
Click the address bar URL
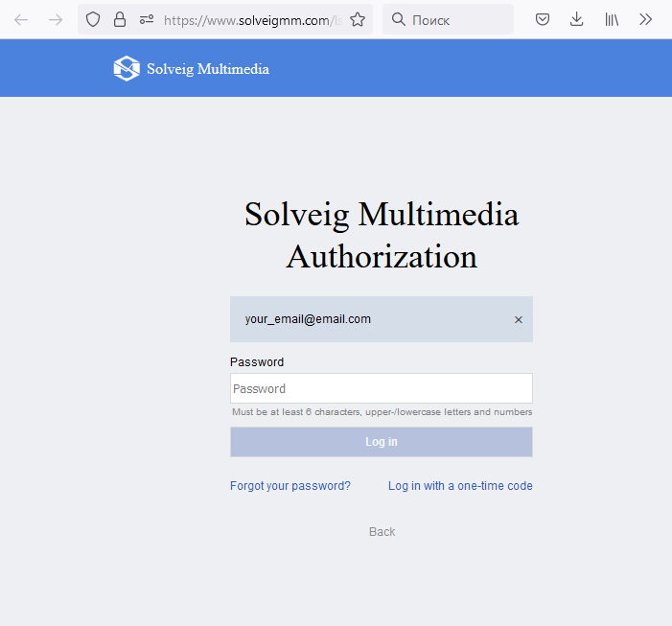coord(253,20)
